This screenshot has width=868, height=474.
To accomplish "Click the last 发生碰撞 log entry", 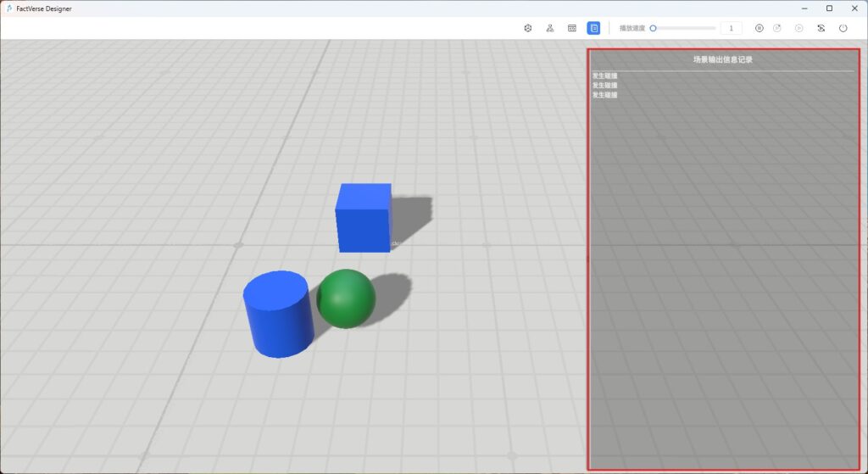I will coord(605,95).
